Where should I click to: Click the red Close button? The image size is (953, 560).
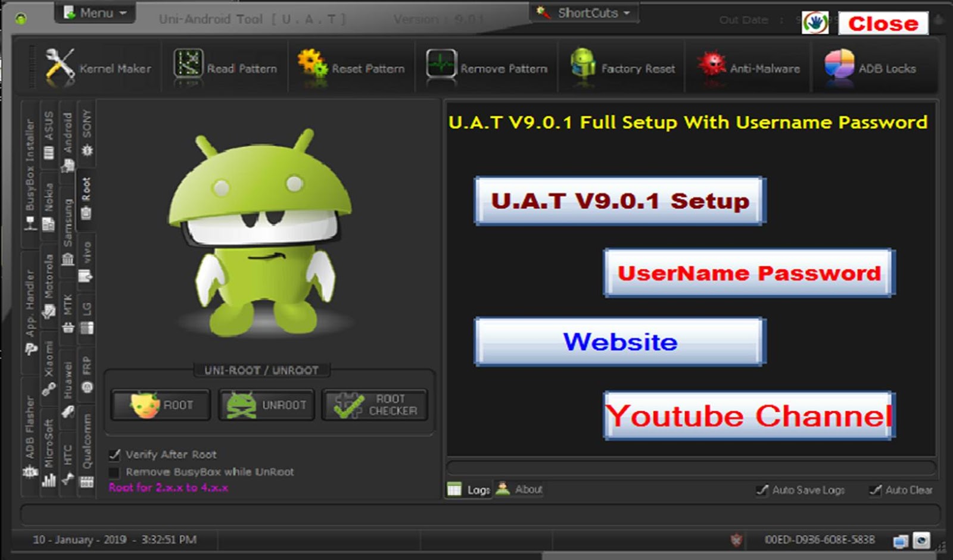click(883, 23)
